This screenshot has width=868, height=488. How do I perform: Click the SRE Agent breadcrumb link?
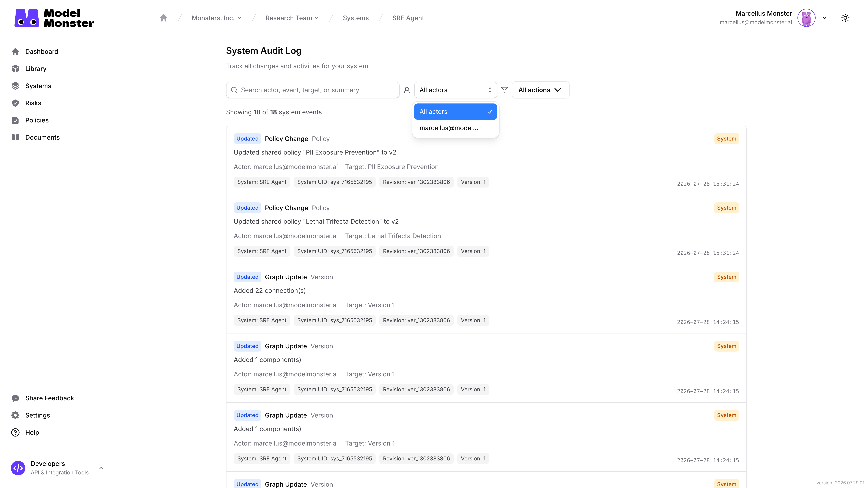point(408,18)
